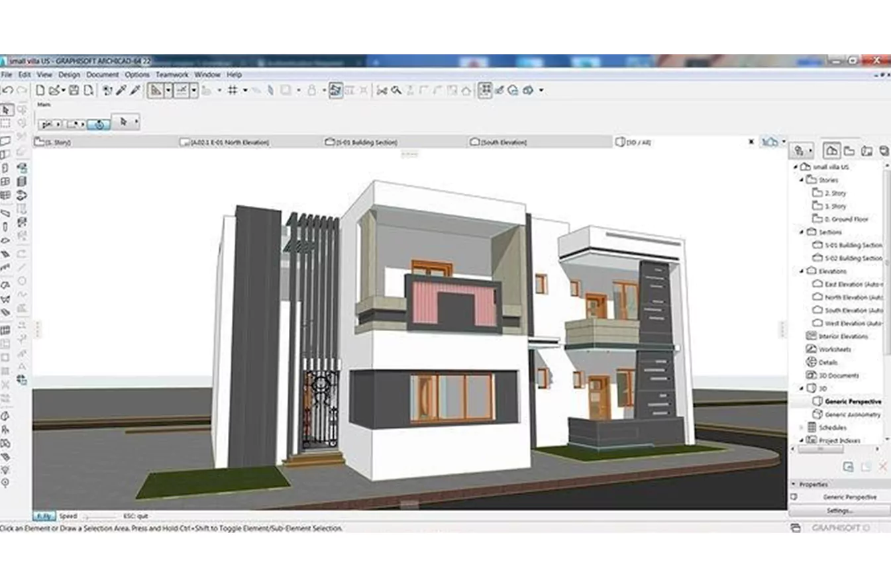
Task: Click the red Delete icon below navigator
Action: (883, 467)
